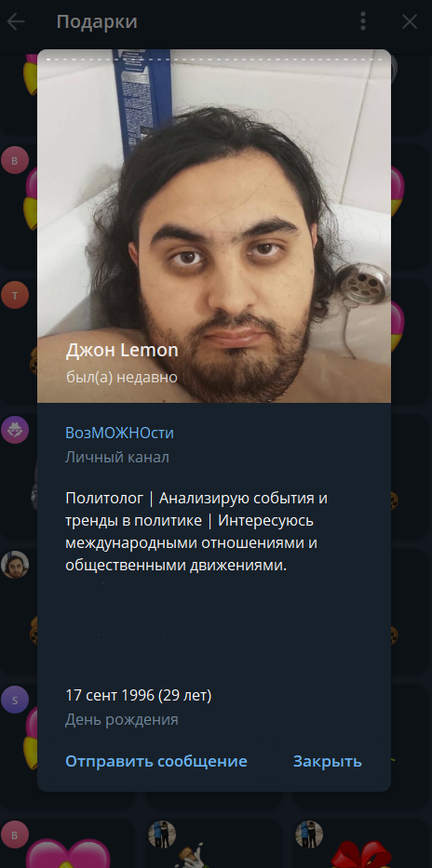
Task: Close the Подарки panel with the X
Action: point(410,21)
